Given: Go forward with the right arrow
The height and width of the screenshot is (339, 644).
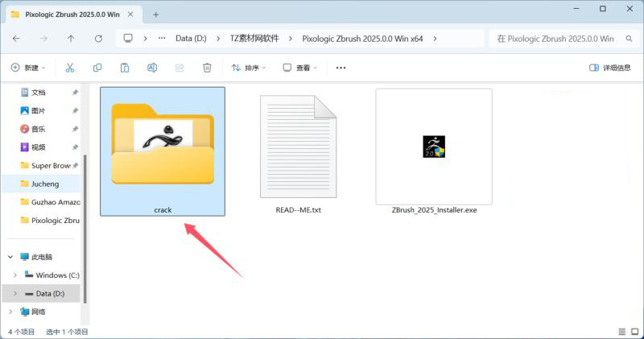Looking at the screenshot, I should [x=43, y=39].
